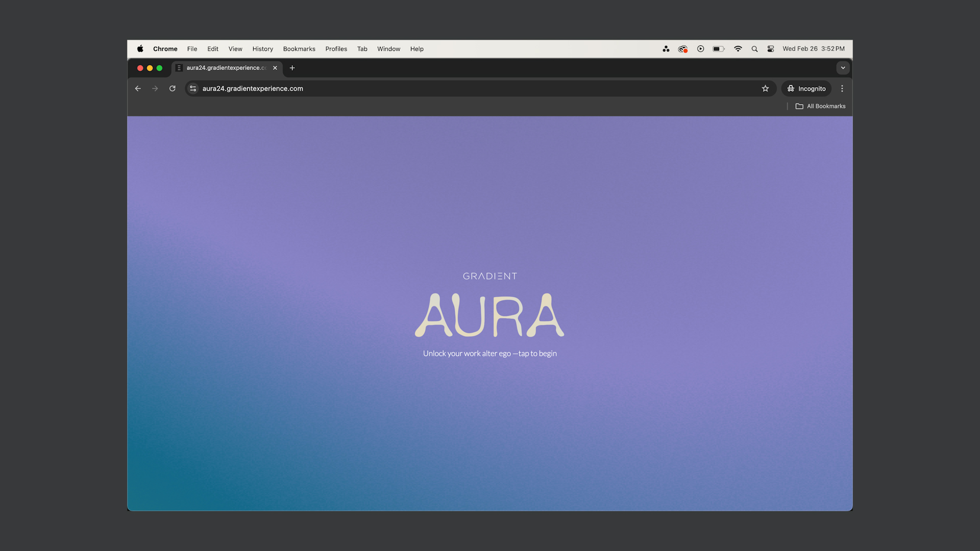Open the History menu
The width and height of the screenshot is (980, 551).
tap(263, 49)
